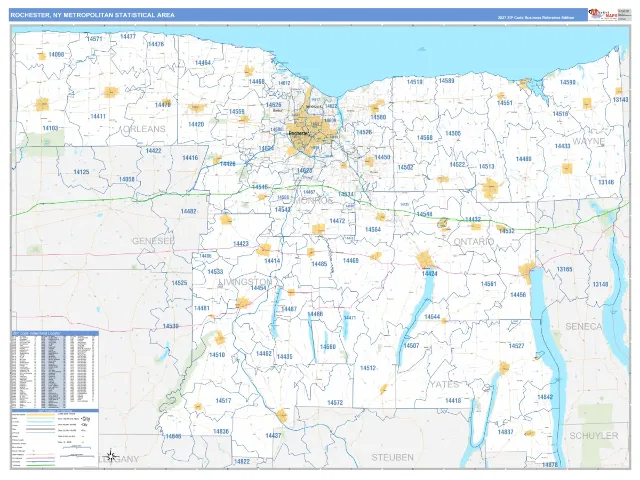Click ZIP code label 14469
The width and height of the screenshot is (640, 480).
(351, 260)
